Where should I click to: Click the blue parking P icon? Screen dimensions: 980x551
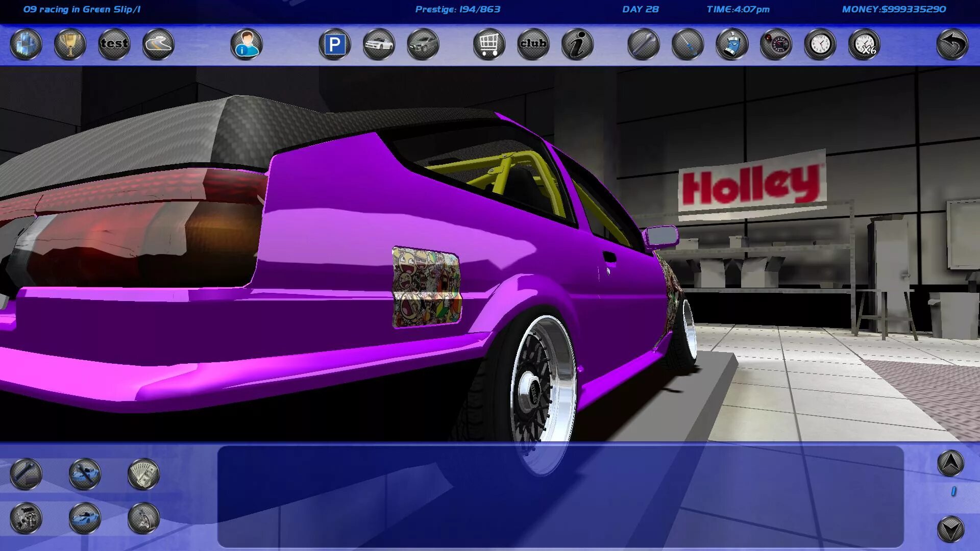pyautogui.click(x=335, y=44)
